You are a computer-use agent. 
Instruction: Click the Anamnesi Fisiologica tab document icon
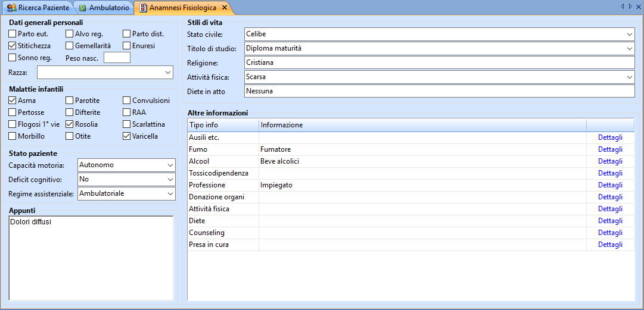pos(144,7)
